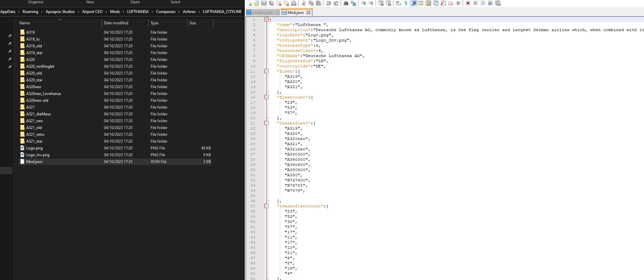Toggle the Show indent guide icon
Image resolution: width=644 pixels, height=280 pixels.
click(414, 3)
